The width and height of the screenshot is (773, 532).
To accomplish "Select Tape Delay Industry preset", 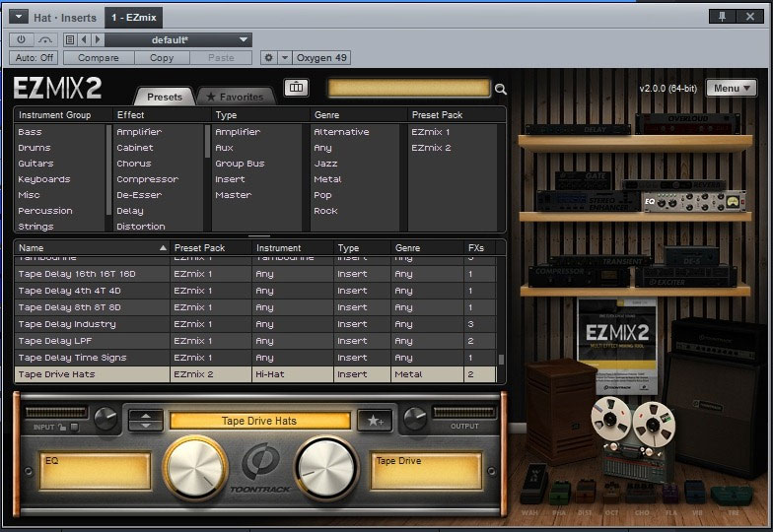I will pyautogui.click(x=254, y=324).
